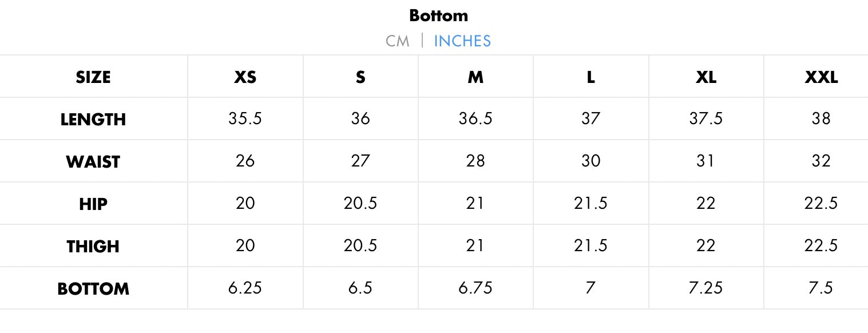868x333 pixels.
Task: Click the waist value for size L
Action: [x=590, y=161]
